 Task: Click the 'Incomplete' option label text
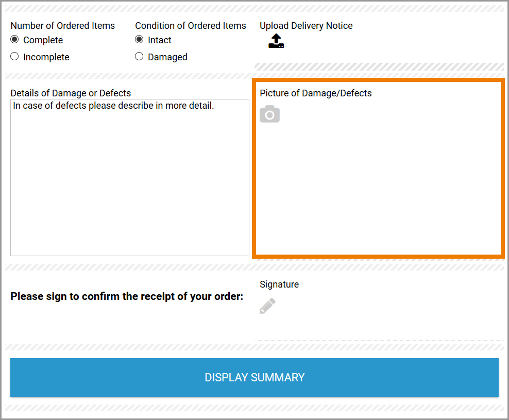[x=46, y=57]
